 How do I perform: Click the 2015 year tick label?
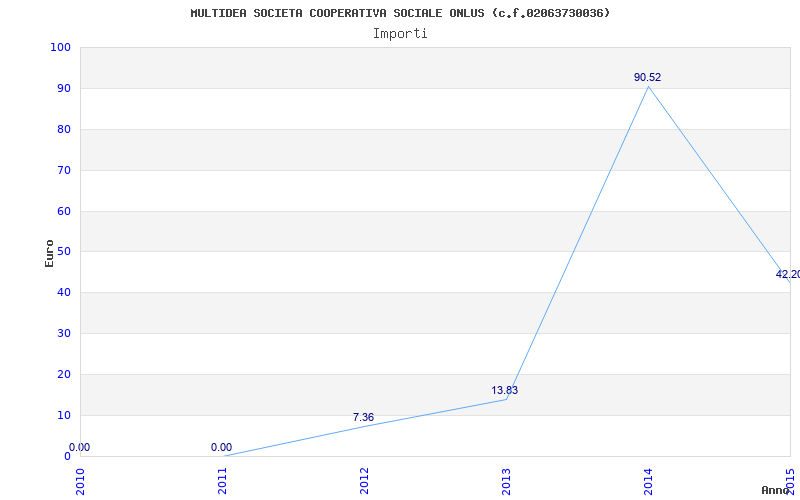[791, 482]
